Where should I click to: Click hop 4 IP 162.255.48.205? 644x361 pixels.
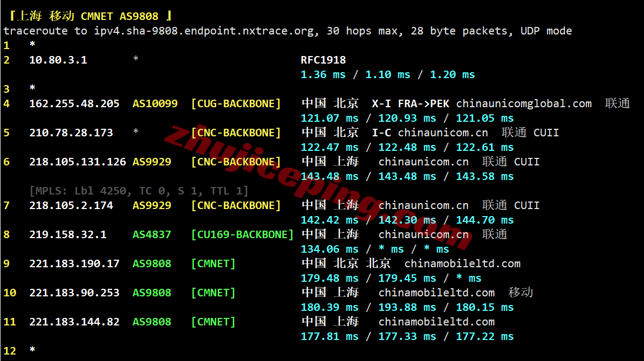click(x=74, y=103)
